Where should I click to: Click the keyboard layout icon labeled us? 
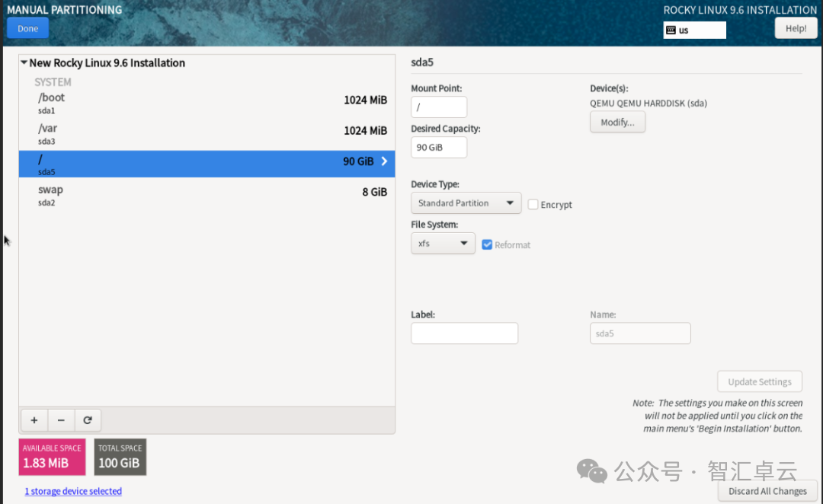coord(671,30)
